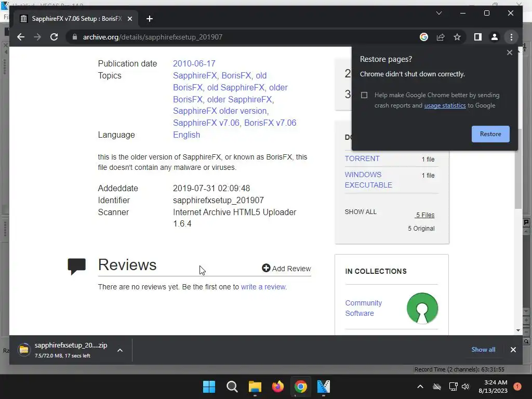The height and width of the screenshot is (399, 532).
Task: Open the usage statistics link
Action: pyautogui.click(x=445, y=105)
